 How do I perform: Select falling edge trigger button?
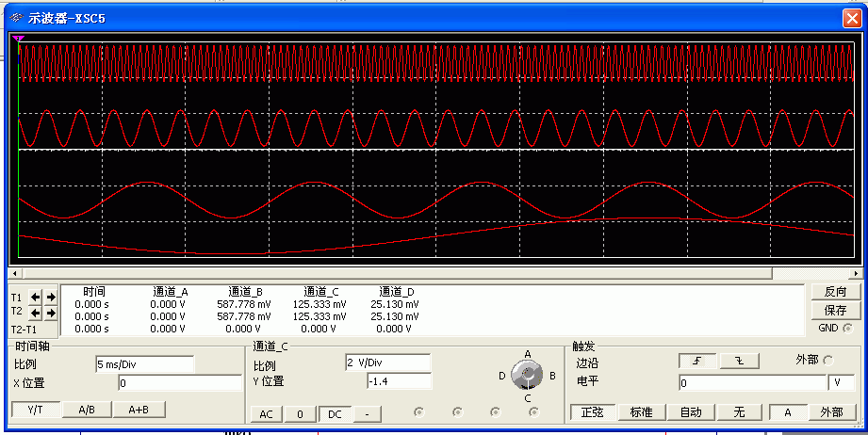[738, 361]
